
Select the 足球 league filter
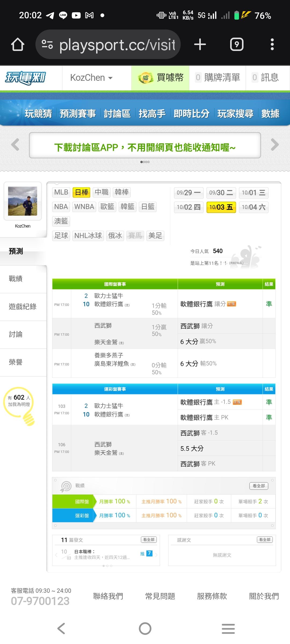(61, 236)
